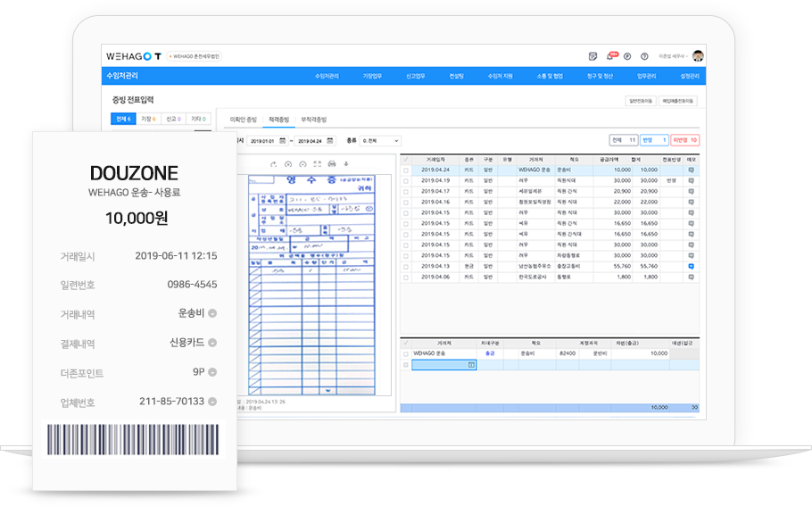The image size is (812, 506).
Task: Click the 일반전표이동 button
Action: click(x=641, y=101)
